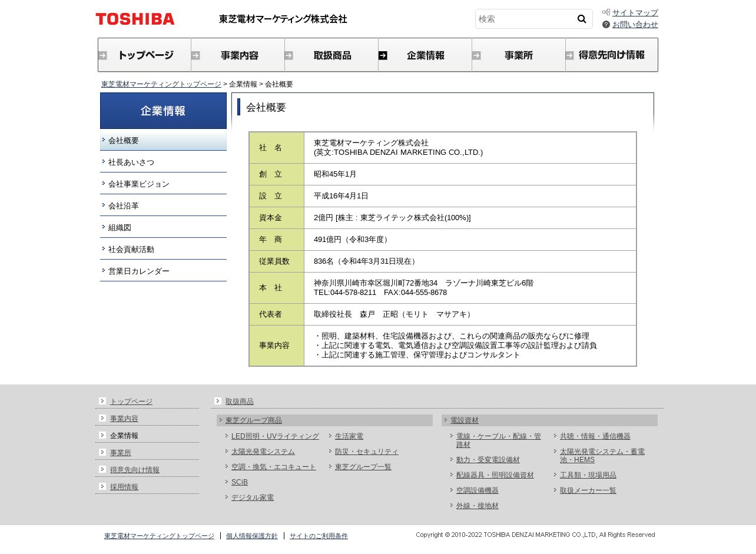
Task: Click the sitemap icon beside サイトマップ
Action: [x=606, y=12]
